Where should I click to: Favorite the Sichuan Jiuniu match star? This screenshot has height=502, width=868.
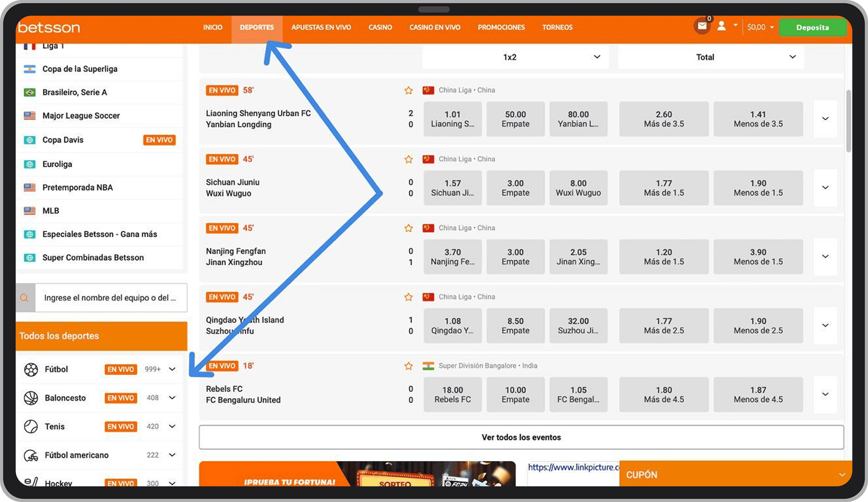click(408, 159)
